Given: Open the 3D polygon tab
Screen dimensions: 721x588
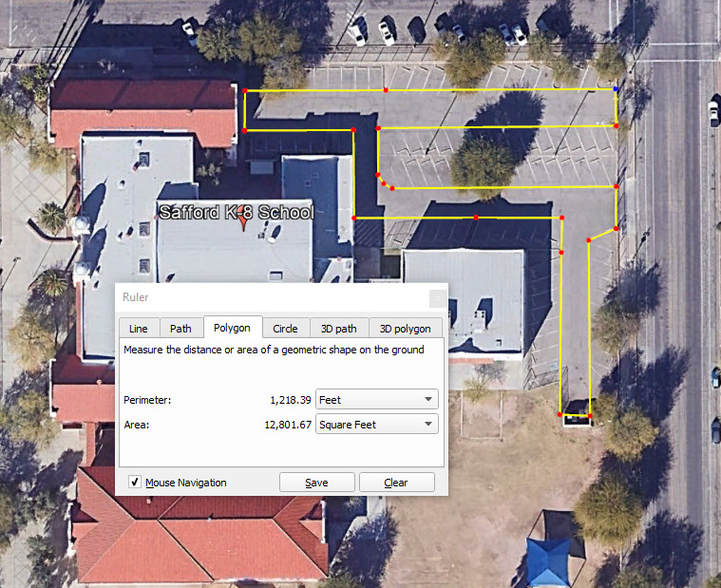Looking at the screenshot, I should coord(405,329).
